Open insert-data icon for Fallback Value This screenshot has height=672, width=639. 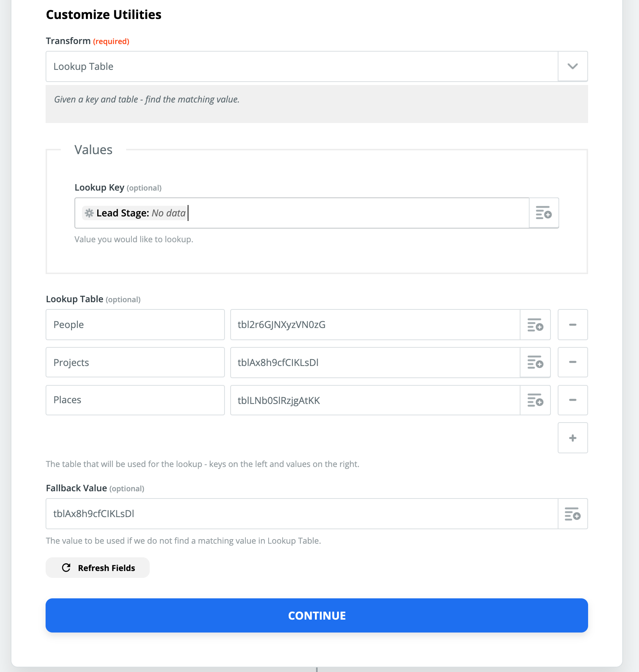click(573, 514)
